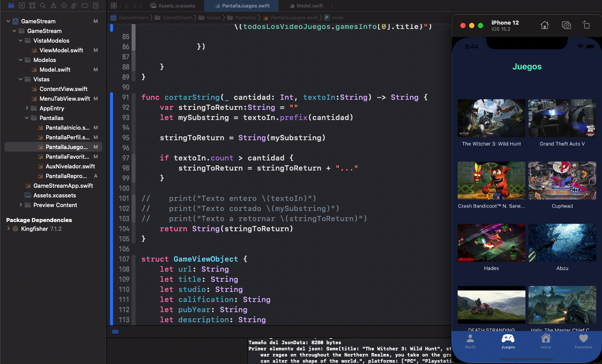Viewport: 602px width, 364px height.
Task: Open the Test navigator diamond icon
Action: pos(64,6)
